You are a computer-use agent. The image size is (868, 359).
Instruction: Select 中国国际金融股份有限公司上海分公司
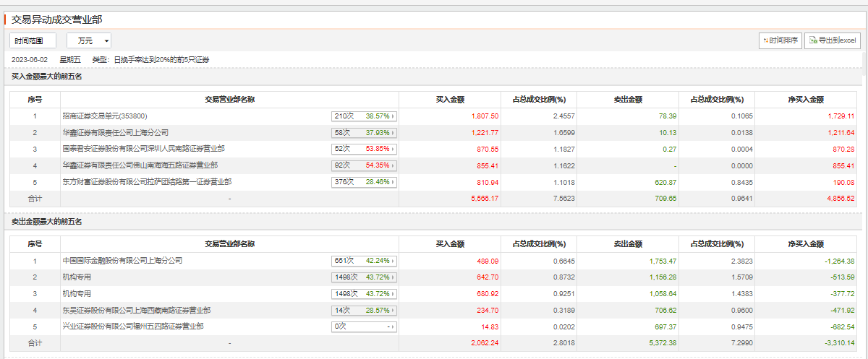pos(123,261)
